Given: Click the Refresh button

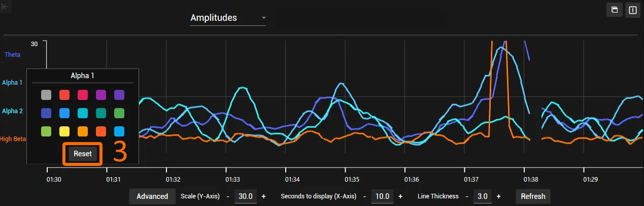Looking at the screenshot, I should pyautogui.click(x=533, y=196).
